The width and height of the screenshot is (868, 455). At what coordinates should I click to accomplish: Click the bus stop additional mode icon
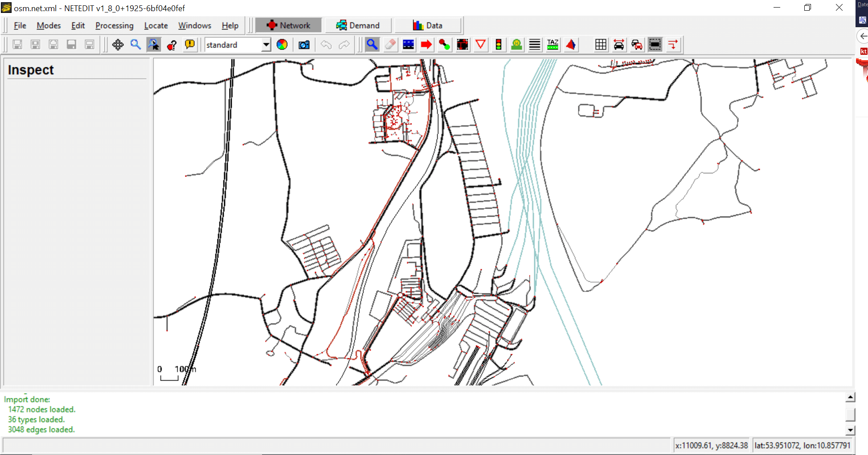tap(517, 45)
